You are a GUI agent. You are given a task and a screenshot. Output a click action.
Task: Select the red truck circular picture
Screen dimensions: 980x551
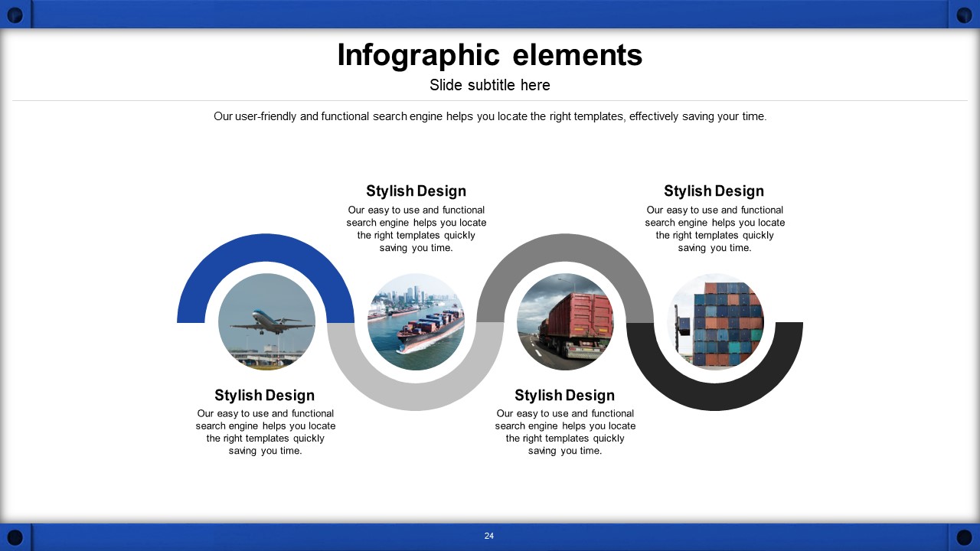[x=565, y=322]
